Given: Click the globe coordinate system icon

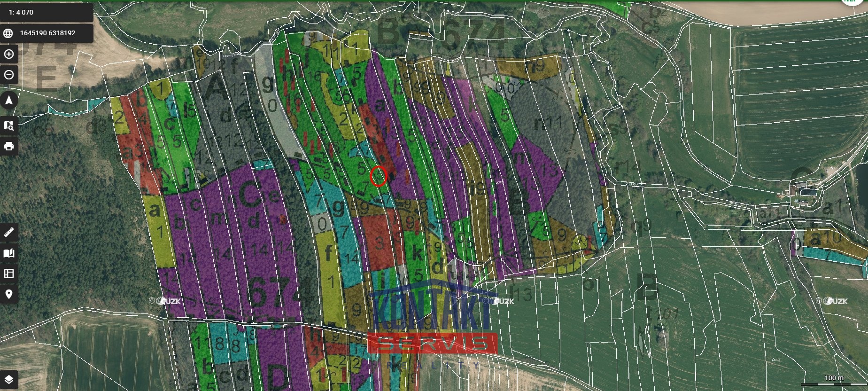Looking at the screenshot, I should [8, 33].
